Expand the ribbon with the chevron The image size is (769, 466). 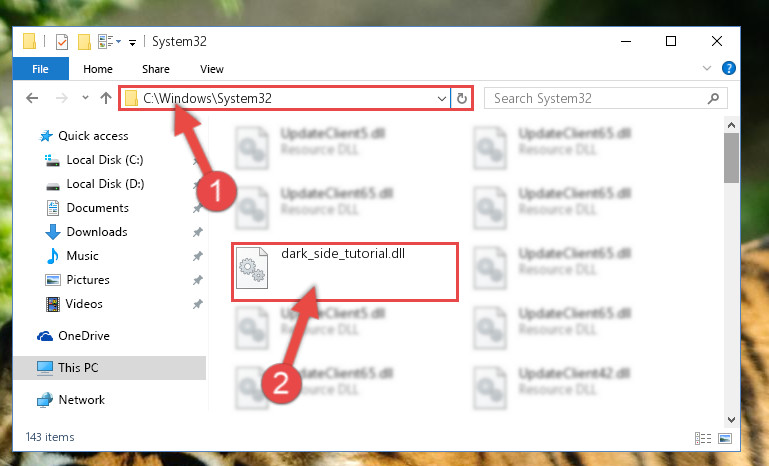707,68
